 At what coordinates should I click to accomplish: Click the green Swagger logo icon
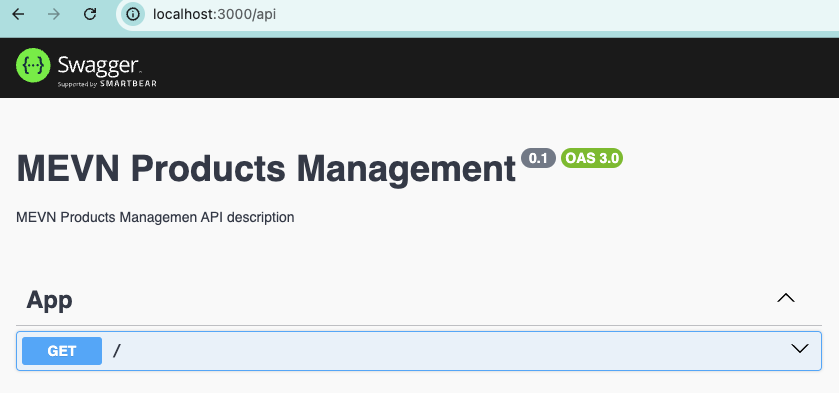tap(33, 65)
